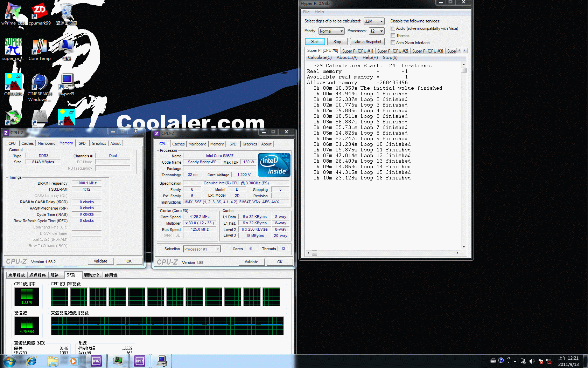Show hidden tray icons arrow
The width and height of the screenshot is (588, 368).
515,361
